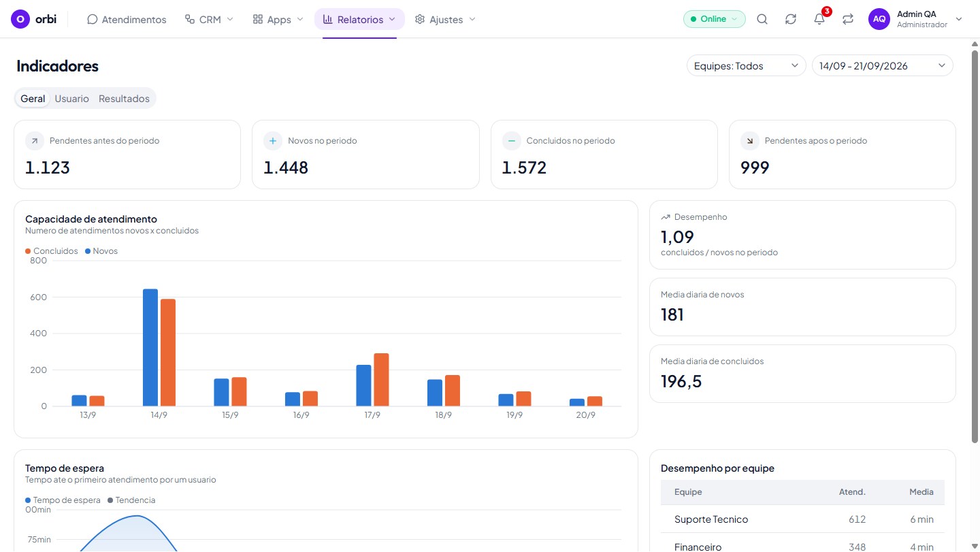Click the minus icon on Concluidos no periodo
Screen dimensions: 980x552
tap(512, 141)
